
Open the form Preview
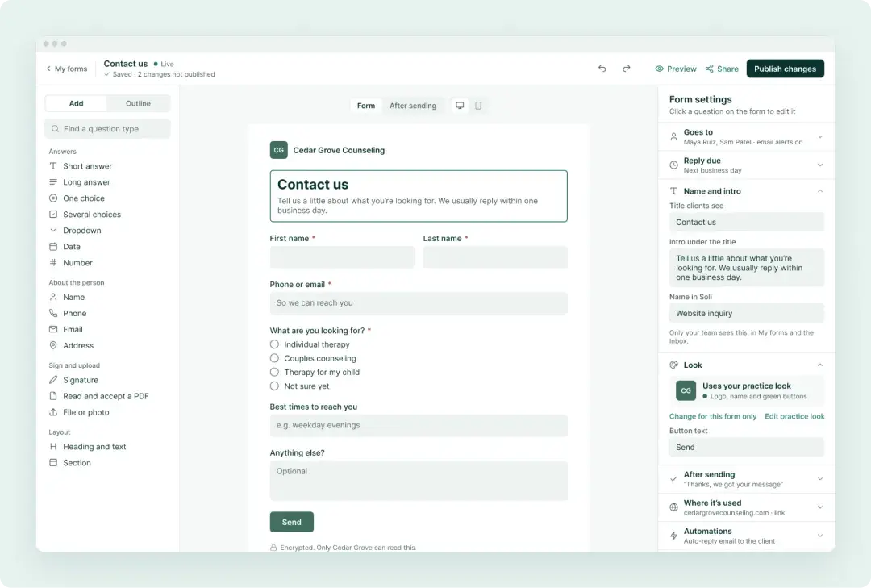coord(676,69)
